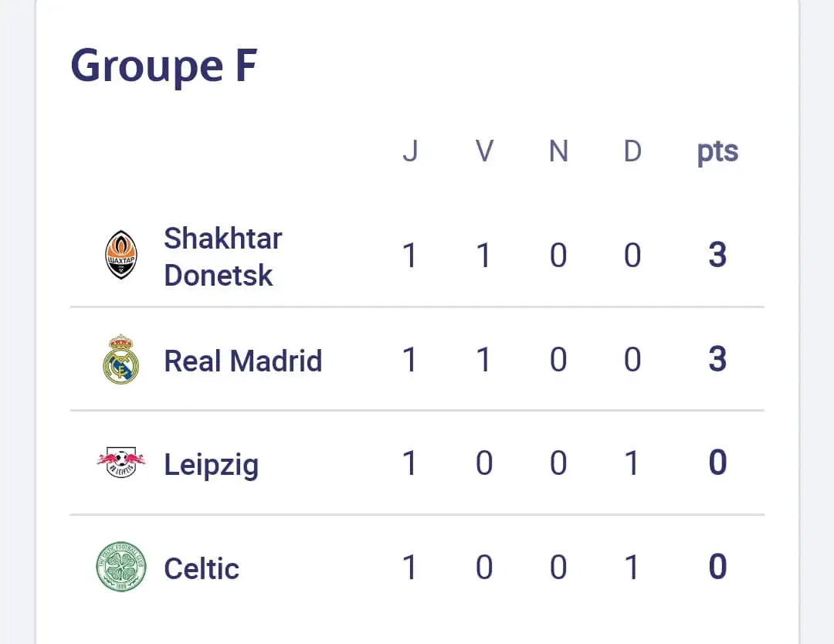Click the V wins column header
This screenshot has height=644, width=834.
click(484, 151)
